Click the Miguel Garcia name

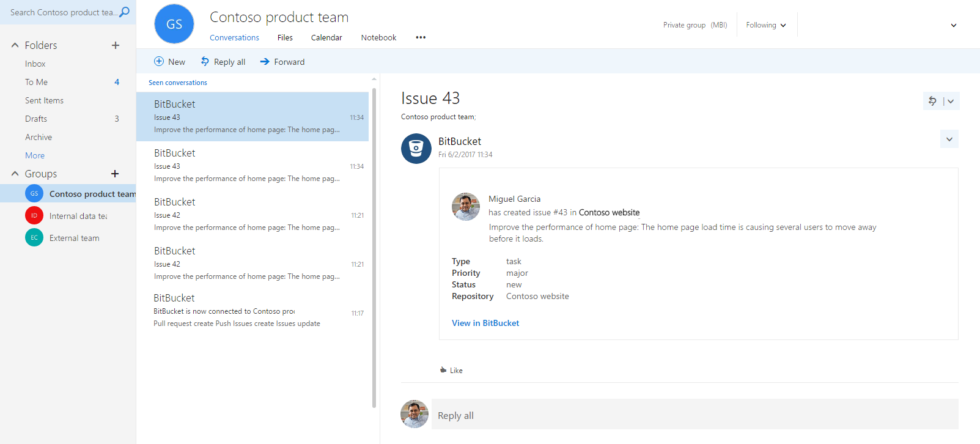(515, 199)
